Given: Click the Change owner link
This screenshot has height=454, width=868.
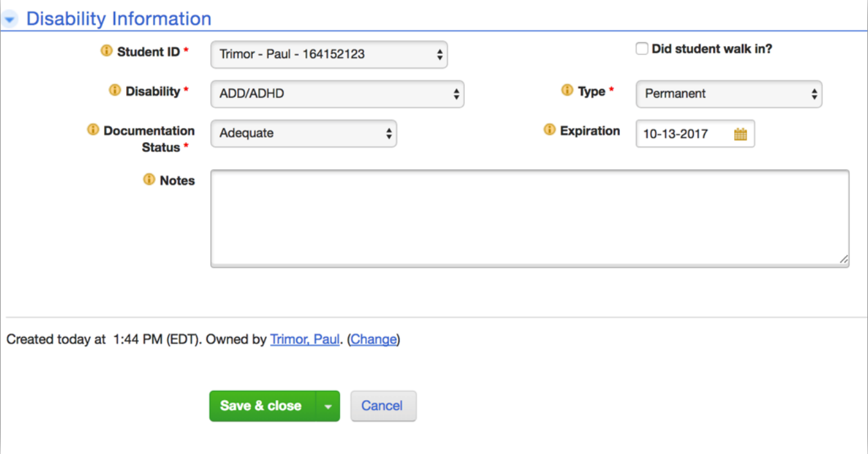Looking at the screenshot, I should pyautogui.click(x=374, y=339).
